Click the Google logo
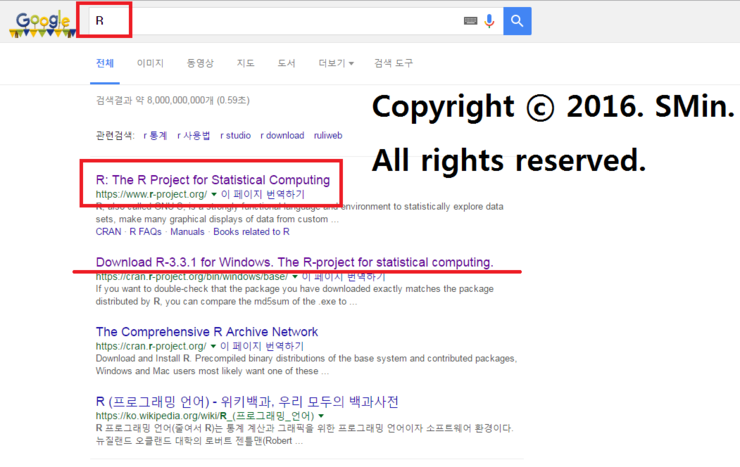 click(42, 24)
